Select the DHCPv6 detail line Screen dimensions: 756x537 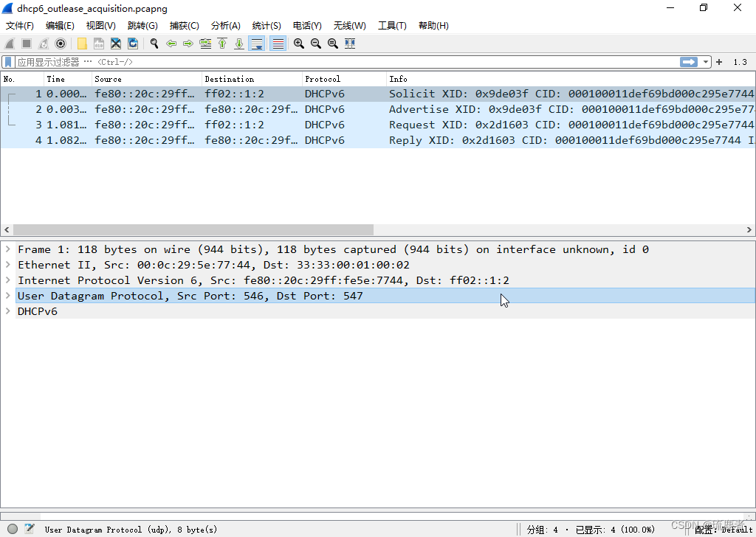pyautogui.click(x=385, y=311)
